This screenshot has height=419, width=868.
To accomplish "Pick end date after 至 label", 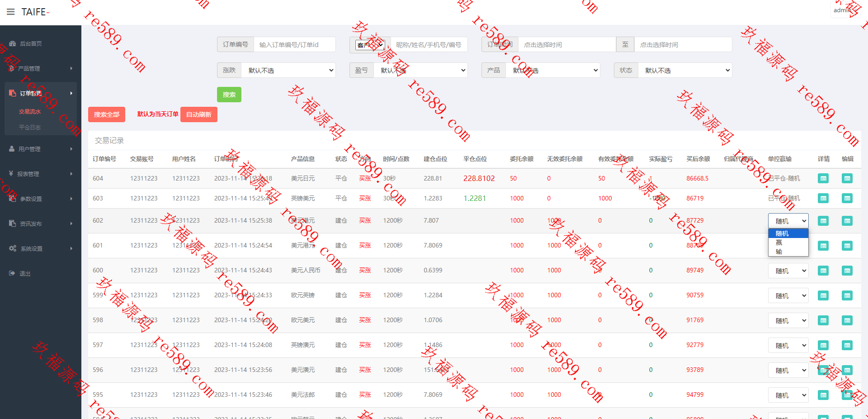I will [683, 44].
